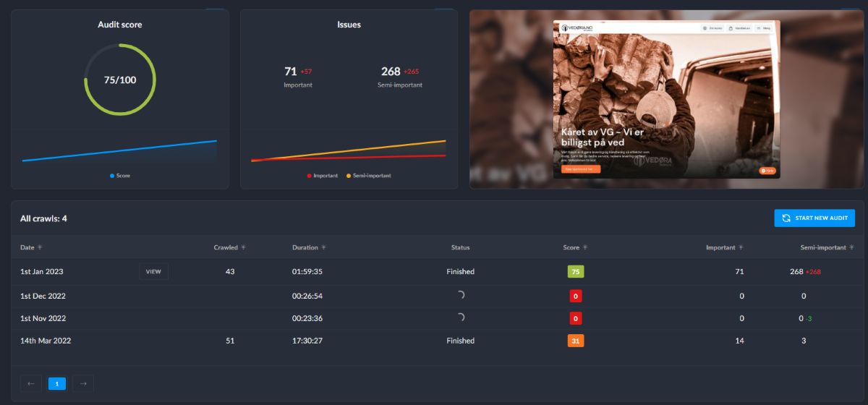Click the +265 change indicator
The height and width of the screenshot is (405, 868).
pyautogui.click(x=411, y=72)
